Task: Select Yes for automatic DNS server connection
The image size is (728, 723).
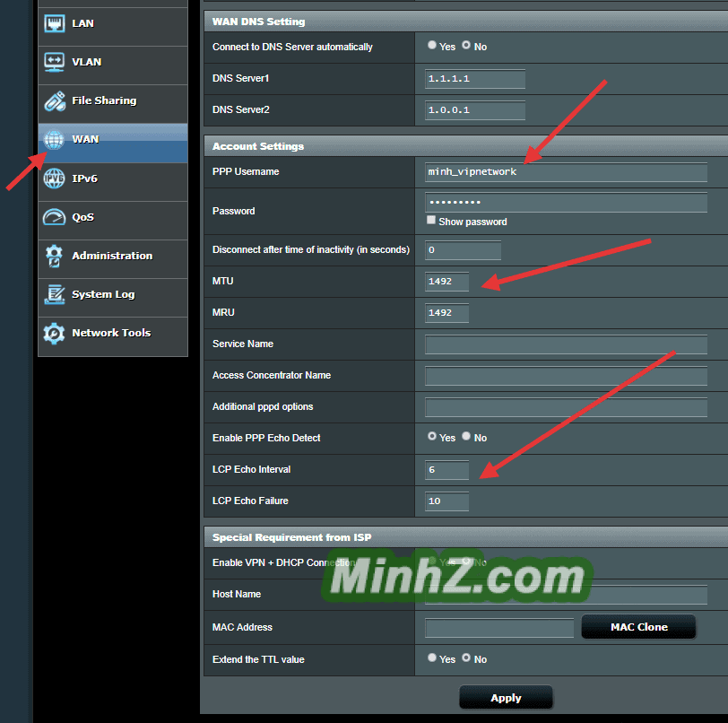Action: tap(432, 46)
